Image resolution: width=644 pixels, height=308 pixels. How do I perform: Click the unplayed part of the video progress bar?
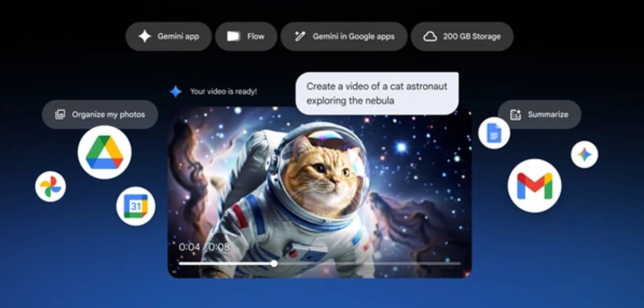point(368,263)
